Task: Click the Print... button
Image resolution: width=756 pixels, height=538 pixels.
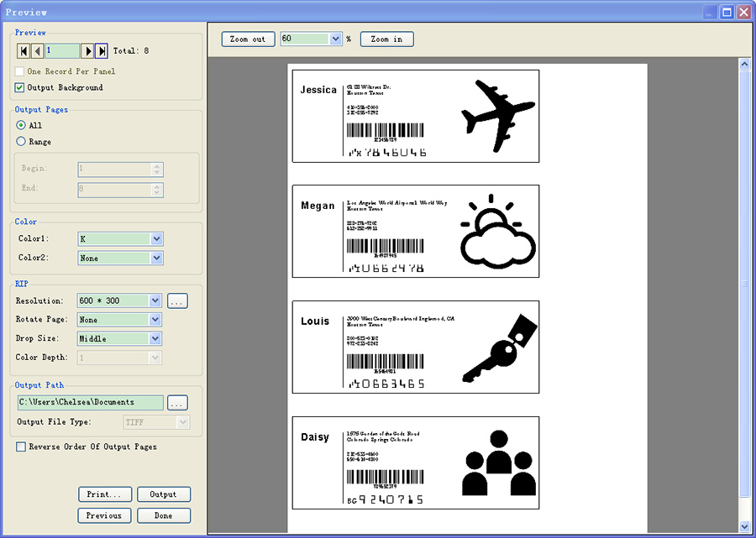Action: click(x=105, y=494)
